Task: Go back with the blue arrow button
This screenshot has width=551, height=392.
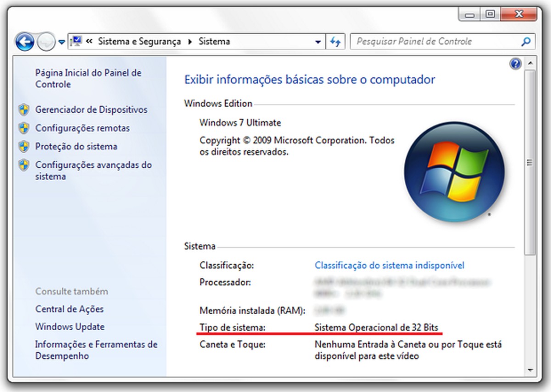Action: (25, 42)
